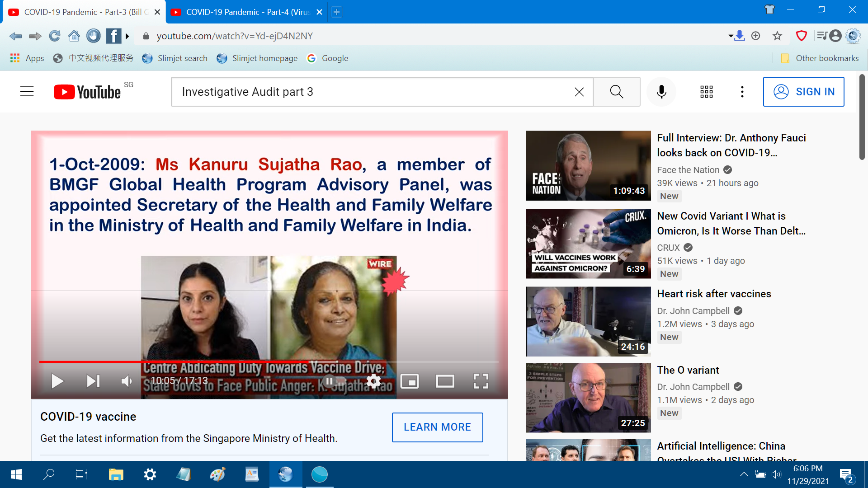Open the Apps bookmark shortcut
The height and width of the screenshot is (488, 868).
27,58
